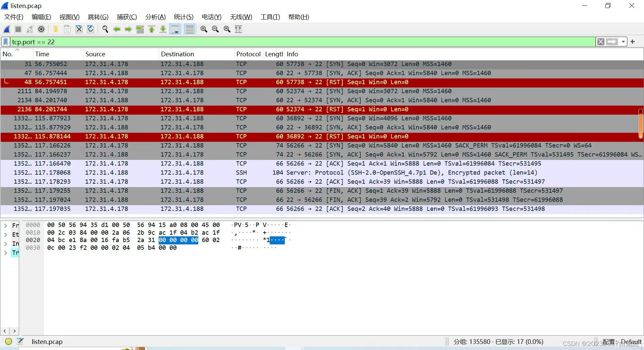Sort by the Info column header
Image resolution: width=644 pixels, height=350 pixels.
(x=464, y=54)
